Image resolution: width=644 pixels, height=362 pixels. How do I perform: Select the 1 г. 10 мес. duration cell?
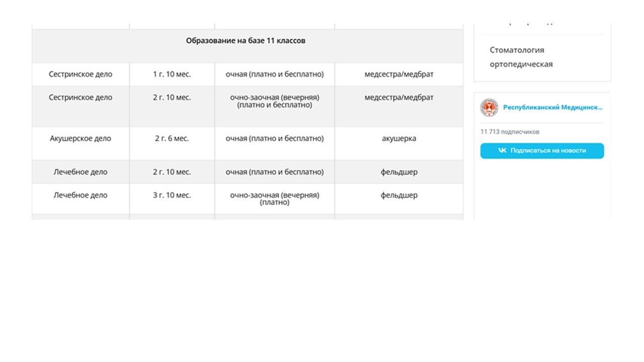[172, 74]
